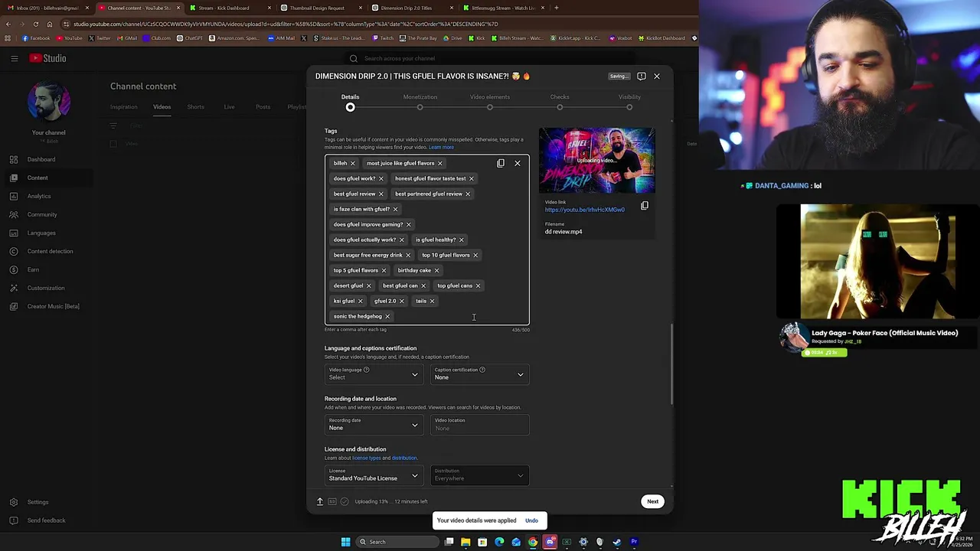The width and height of the screenshot is (980, 551).
Task: Delete the 'best gfuel can' tag
Action: point(423,285)
